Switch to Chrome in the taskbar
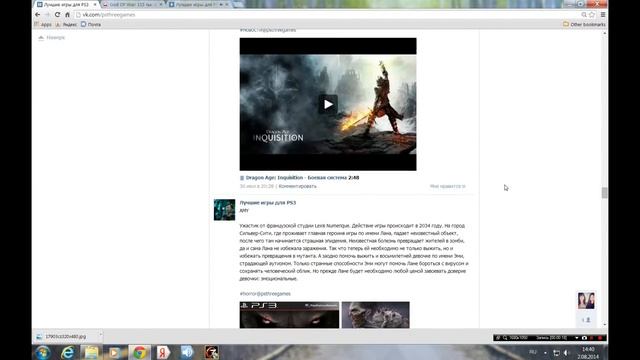 tap(140, 352)
